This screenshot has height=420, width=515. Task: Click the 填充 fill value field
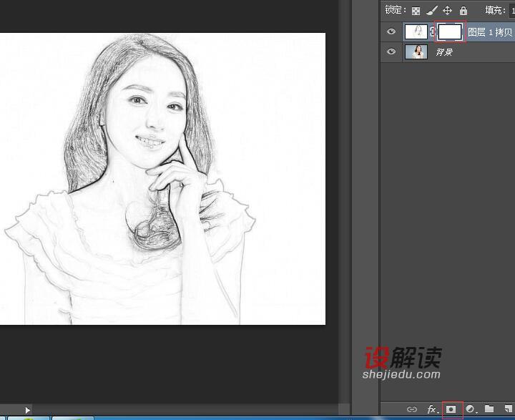tap(512, 11)
